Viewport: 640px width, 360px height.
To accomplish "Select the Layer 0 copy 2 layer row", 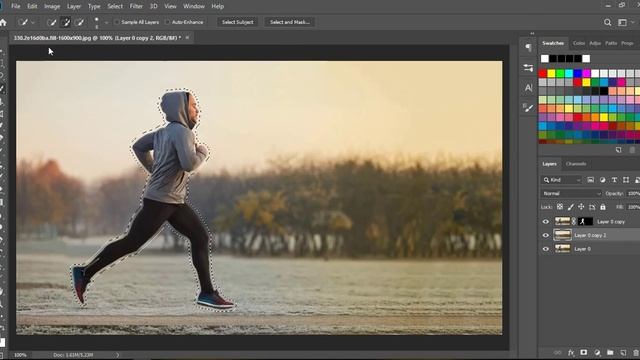I will 589,236.
